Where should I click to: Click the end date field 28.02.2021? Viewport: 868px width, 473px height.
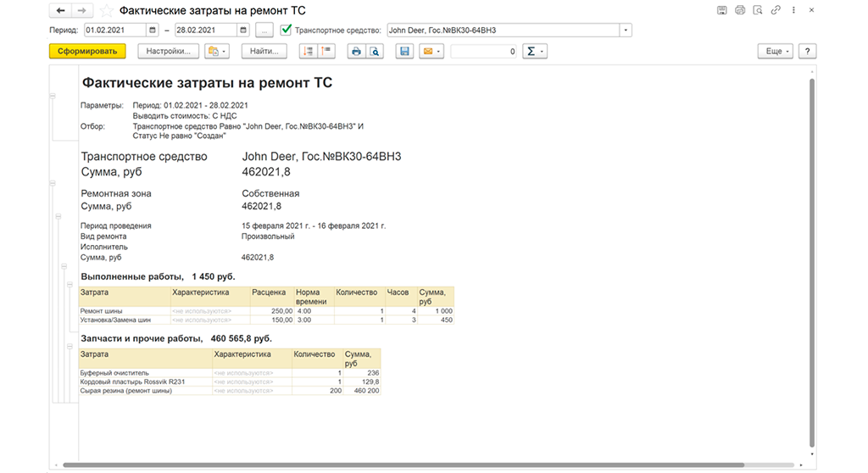(206, 31)
